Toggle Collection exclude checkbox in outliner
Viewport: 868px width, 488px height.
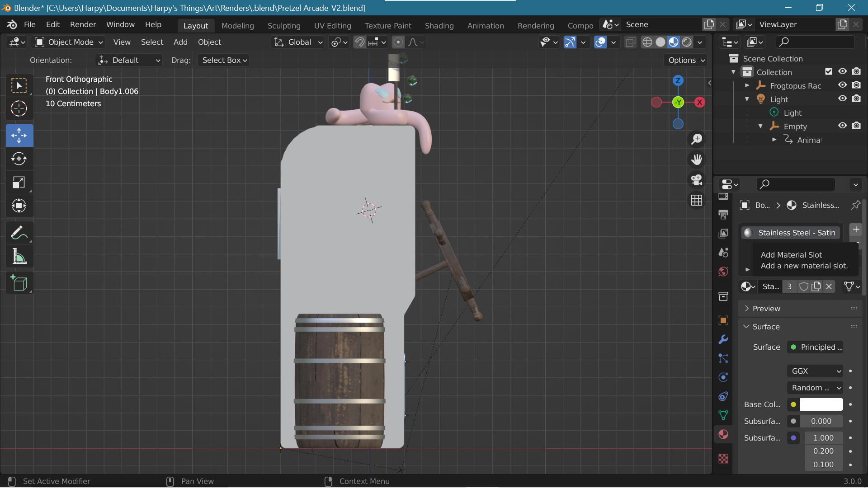(x=829, y=71)
